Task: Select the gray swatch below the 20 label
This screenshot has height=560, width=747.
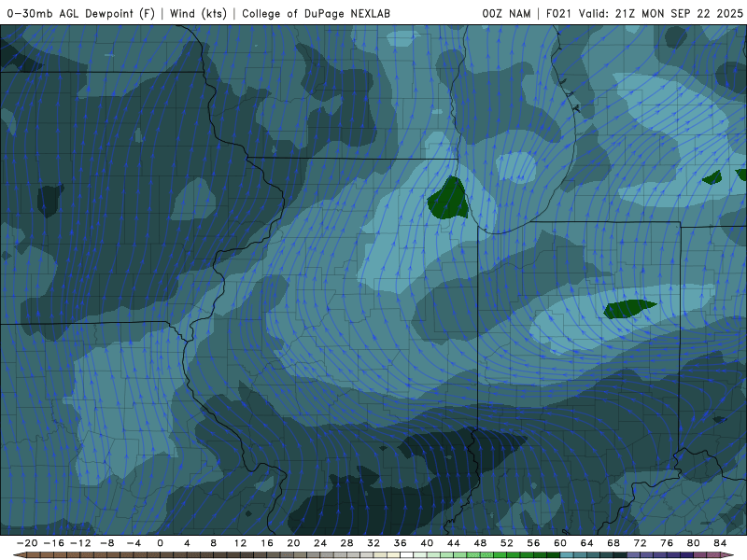Action: pyautogui.click(x=300, y=555)
